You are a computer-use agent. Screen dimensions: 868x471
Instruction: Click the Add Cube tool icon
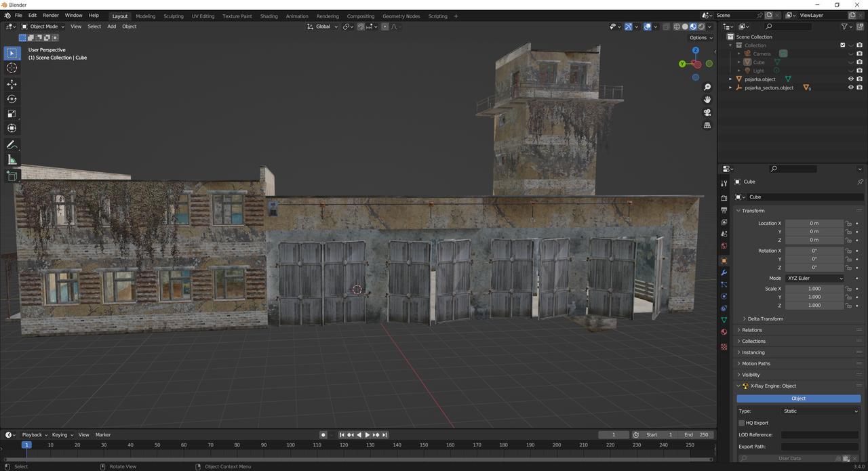(x=12, y=176)
